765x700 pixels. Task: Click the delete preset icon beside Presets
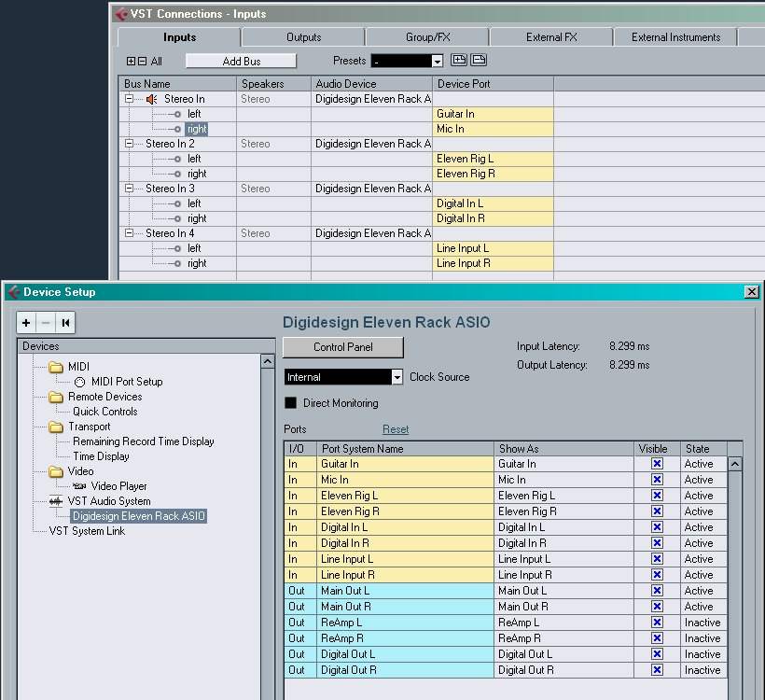(479, 61)
